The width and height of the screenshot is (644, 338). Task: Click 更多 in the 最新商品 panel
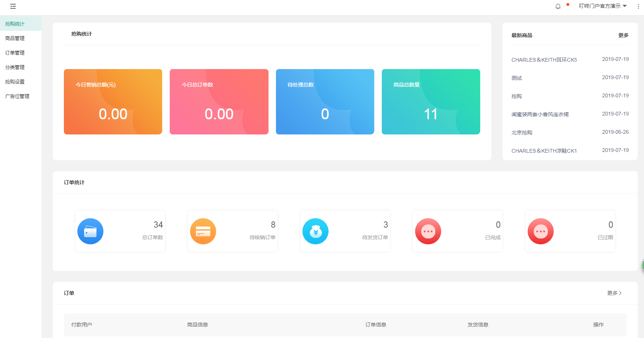tap(623, 35)
